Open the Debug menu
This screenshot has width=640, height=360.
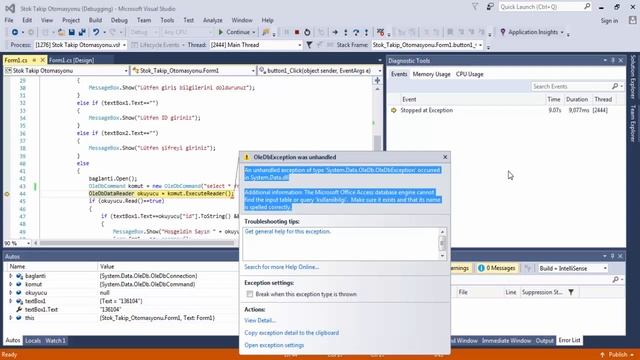119,20
